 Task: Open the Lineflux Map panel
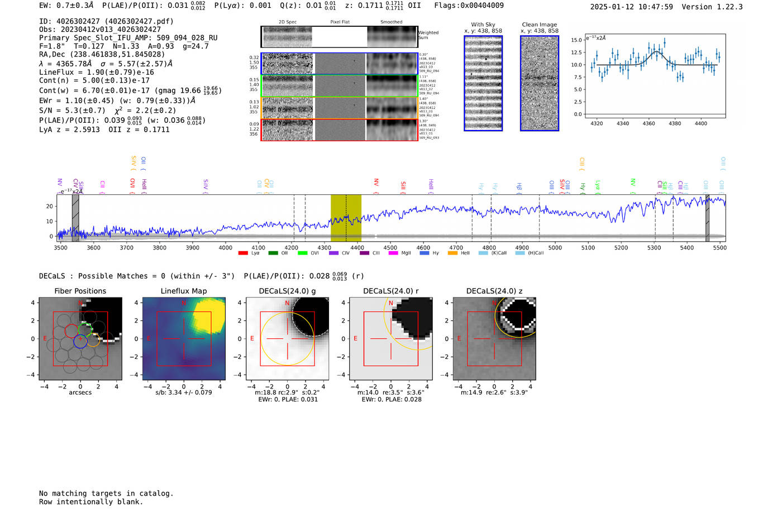(184, 338)
